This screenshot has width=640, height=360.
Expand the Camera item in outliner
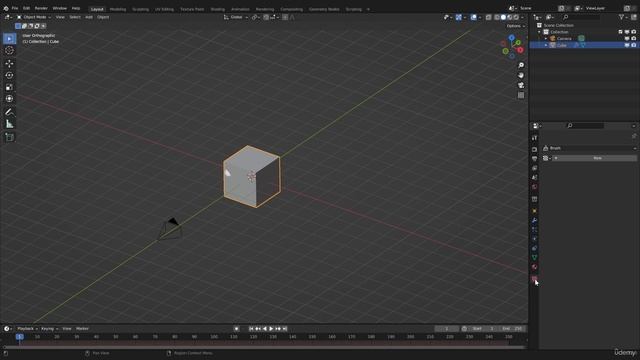coord(546,38)
